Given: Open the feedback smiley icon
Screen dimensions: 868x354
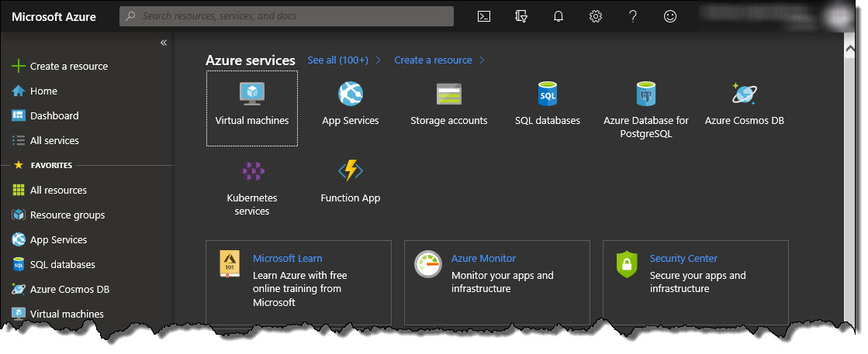Looking at the screenshot, I should [x=670, y=16].
